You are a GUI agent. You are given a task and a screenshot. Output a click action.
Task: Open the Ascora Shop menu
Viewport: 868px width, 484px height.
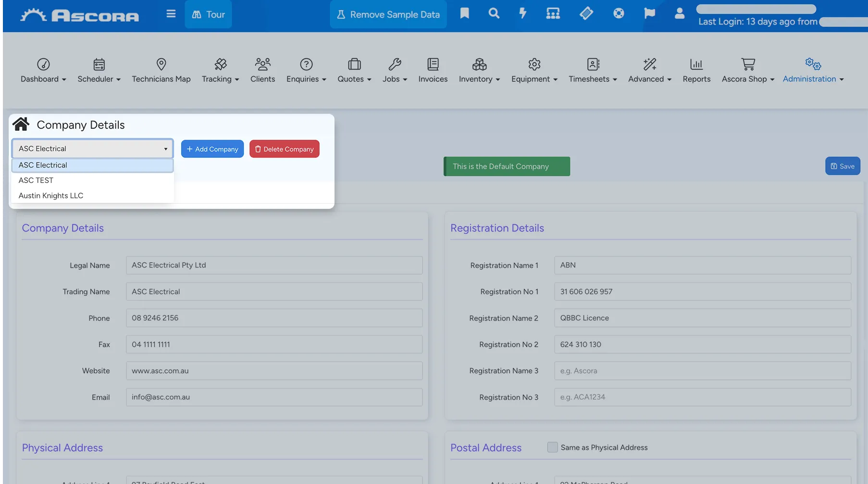click(748, 71)
